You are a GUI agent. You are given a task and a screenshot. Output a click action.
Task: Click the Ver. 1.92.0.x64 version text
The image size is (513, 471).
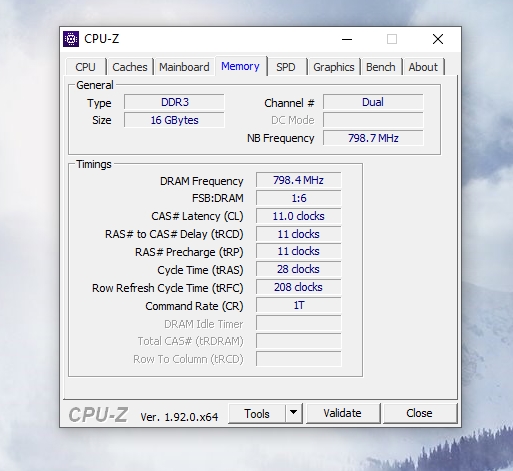click(x=179, y=417)
